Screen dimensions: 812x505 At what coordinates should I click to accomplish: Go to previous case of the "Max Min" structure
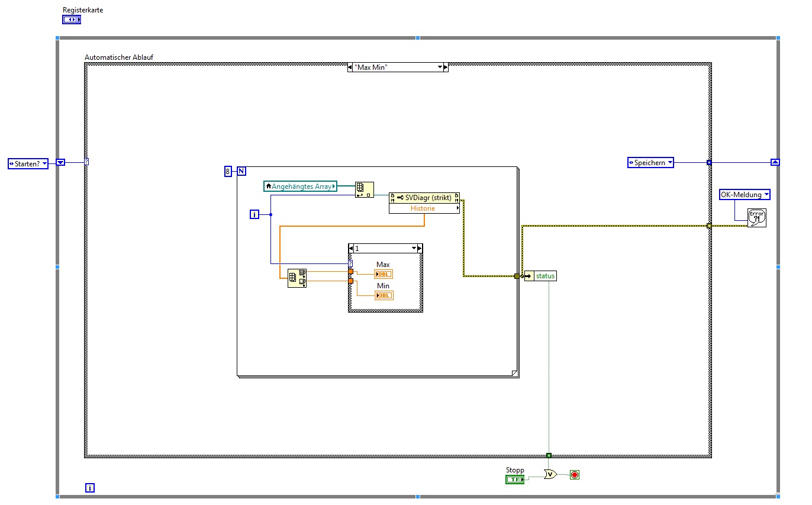click(351, 67)
